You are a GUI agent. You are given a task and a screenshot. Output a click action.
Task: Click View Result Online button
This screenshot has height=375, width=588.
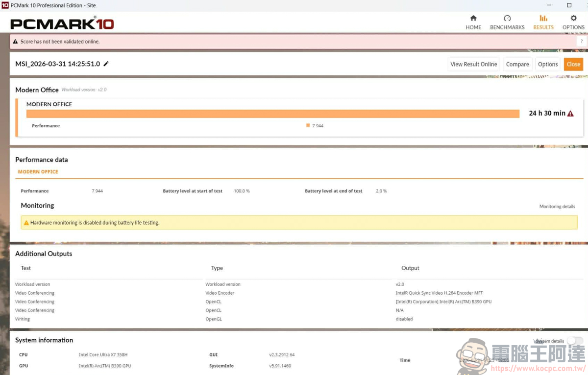click(473, 64)
